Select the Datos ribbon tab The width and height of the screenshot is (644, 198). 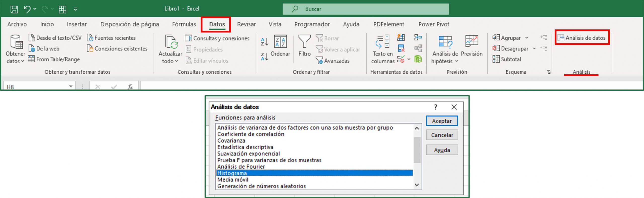[x=217, y=24]
